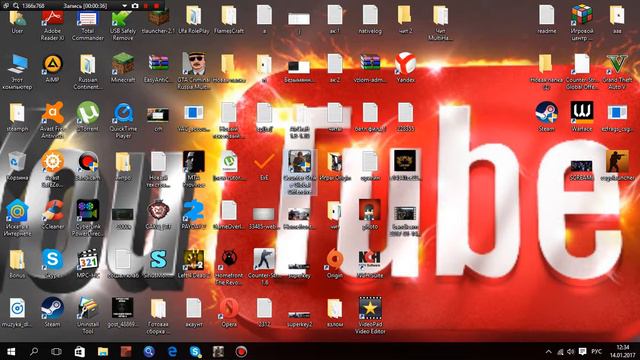
Task: Expand the recorder toolbar dropdown arrow
Action: pyautogui.click(x=124, y=6)
